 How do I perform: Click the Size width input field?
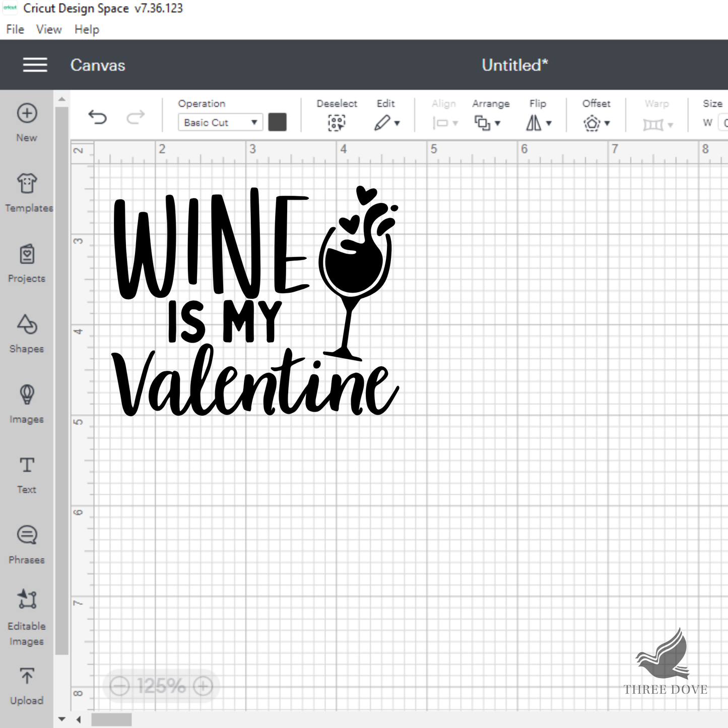coord(723,122)
